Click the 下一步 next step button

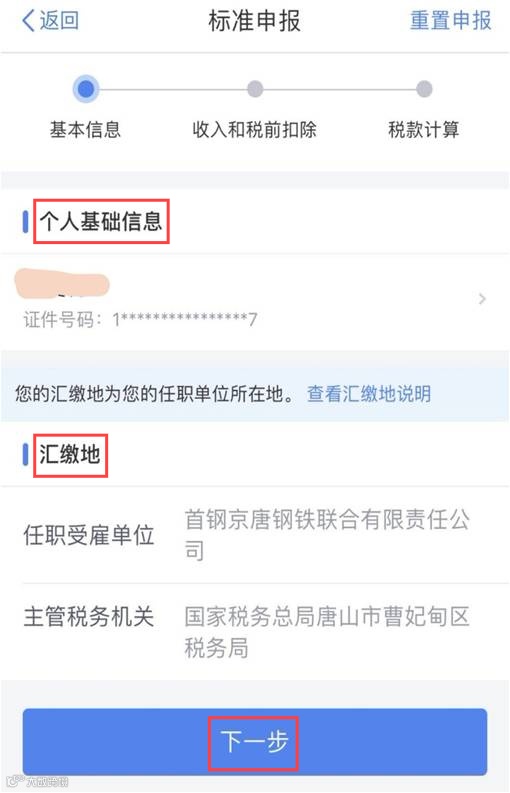point(255,742)
